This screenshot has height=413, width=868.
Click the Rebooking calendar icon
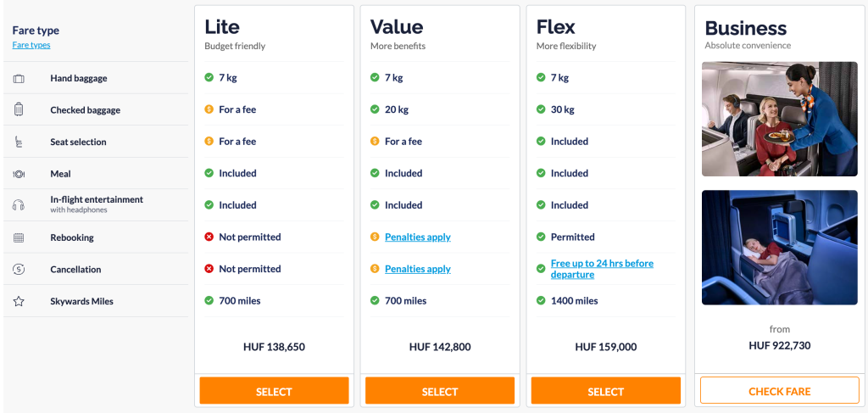coord(19,238)
